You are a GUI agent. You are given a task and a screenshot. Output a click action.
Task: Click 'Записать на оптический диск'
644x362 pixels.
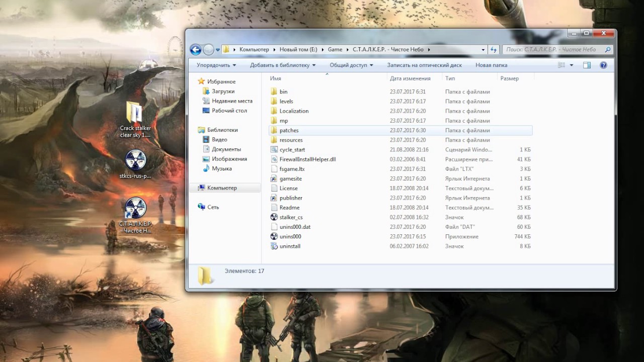(x=425, y=65)
